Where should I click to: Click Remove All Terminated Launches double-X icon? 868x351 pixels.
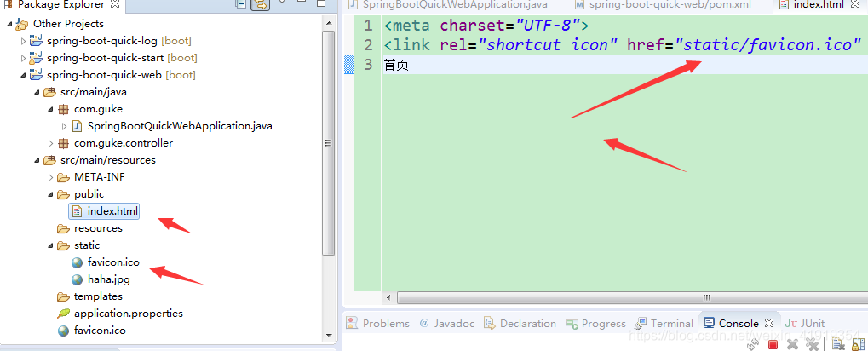click(x=812, y=345)
